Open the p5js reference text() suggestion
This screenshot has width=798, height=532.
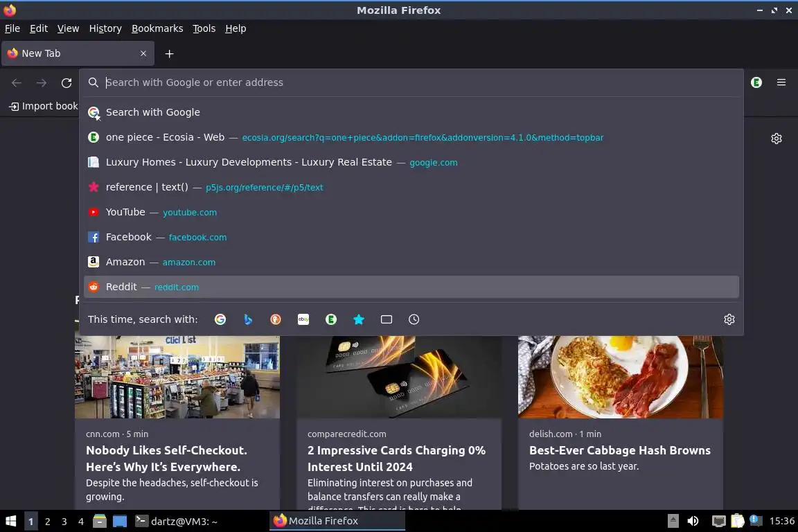(x=411, y=187)
